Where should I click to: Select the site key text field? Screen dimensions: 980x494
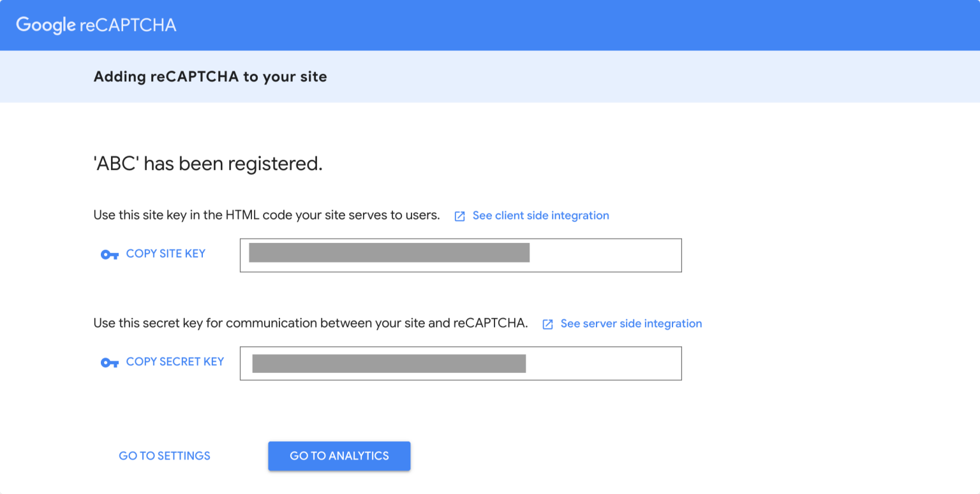click(606, 255)
